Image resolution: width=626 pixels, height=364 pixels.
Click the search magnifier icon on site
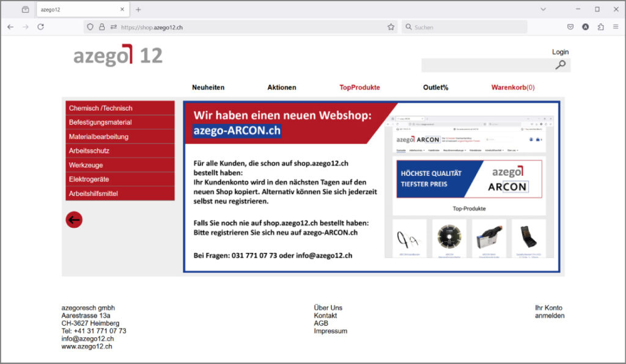[x=560, y=65]
